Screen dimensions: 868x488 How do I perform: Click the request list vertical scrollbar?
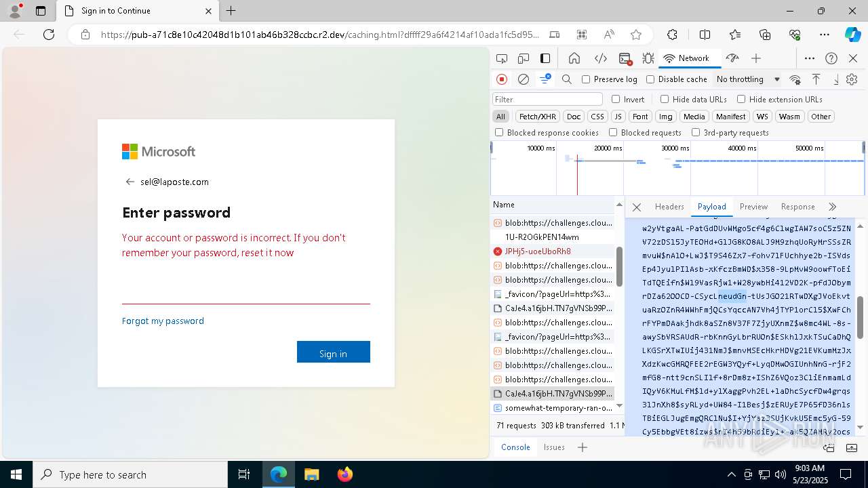(x=619, y=266)
